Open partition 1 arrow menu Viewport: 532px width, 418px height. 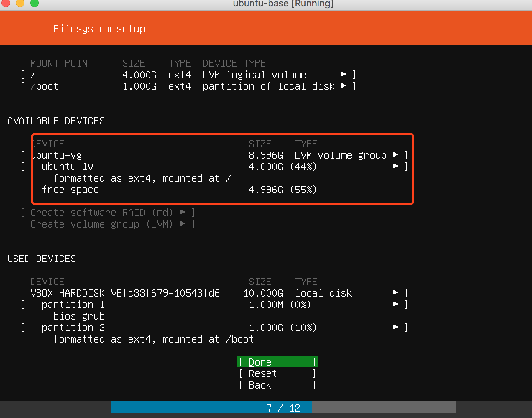[x=395, y=304]
